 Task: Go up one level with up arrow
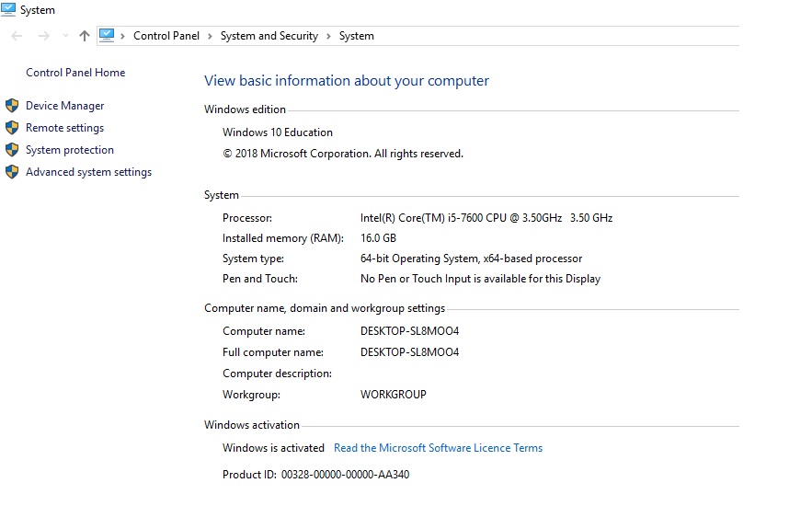(85, 36)
